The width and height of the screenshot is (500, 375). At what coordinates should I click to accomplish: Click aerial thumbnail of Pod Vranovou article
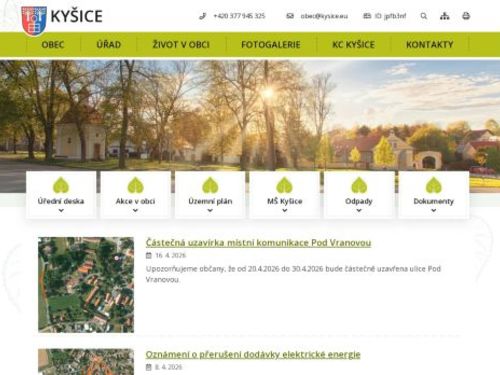coord(86,285)
